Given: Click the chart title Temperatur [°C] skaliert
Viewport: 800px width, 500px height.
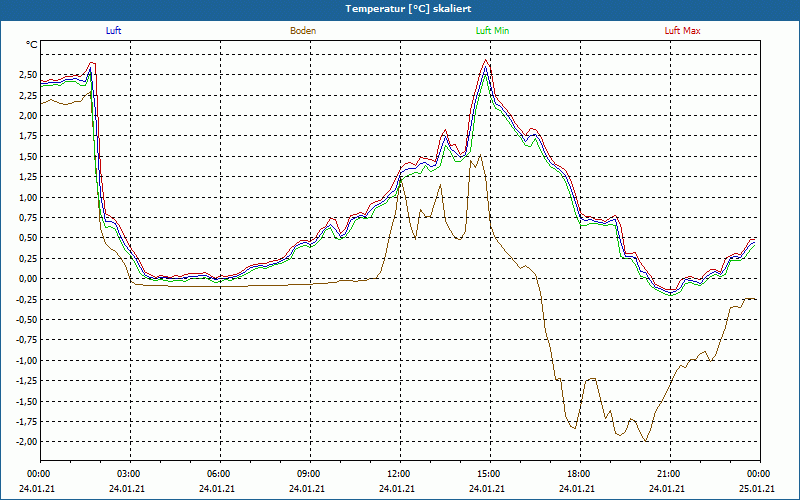Looking at the screenshot, I should [408, 9].
